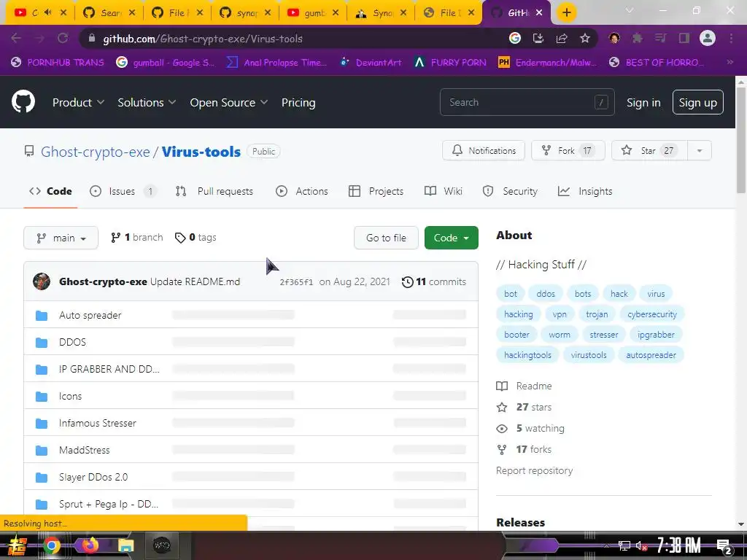This screenshot has width=747, height=560.
Task: Close the active GitHub tab
Action: point(539,13)
